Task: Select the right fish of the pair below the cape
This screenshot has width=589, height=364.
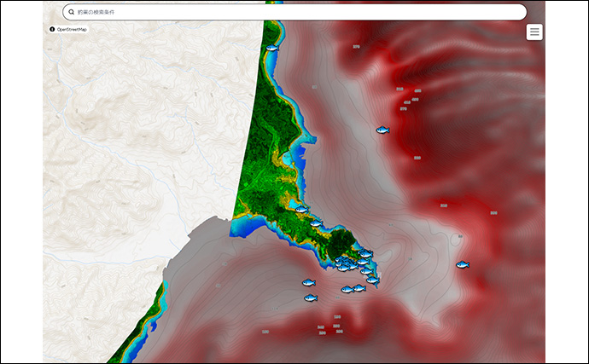Action: click(x=359, y=287)
